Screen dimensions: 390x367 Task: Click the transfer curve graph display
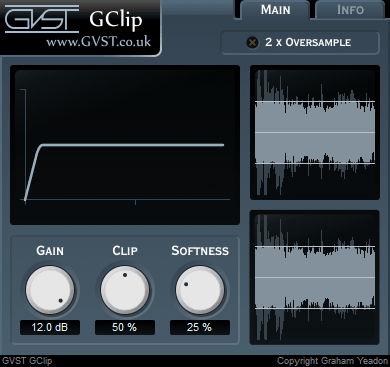[125, 145]
